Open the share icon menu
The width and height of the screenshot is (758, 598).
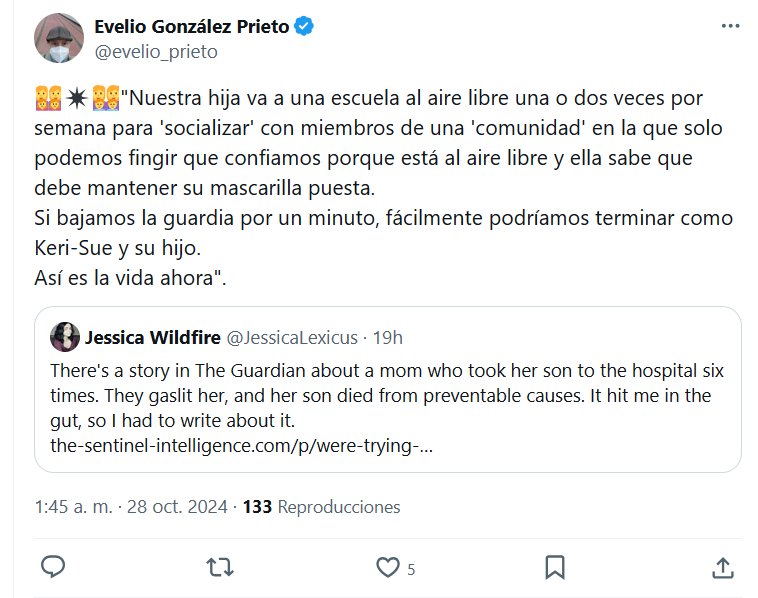click(722, 567)
